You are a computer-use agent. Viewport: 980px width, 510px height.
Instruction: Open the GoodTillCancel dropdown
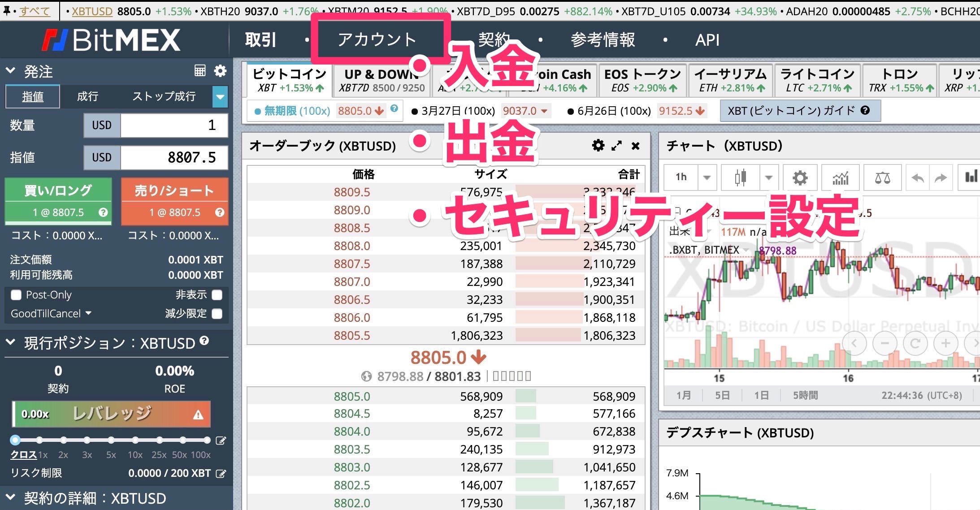[x=51, y=314]
